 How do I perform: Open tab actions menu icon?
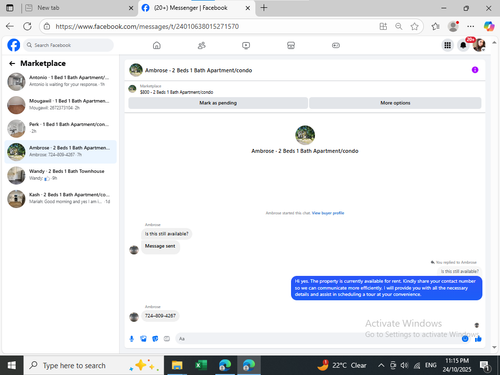point(10,8)
